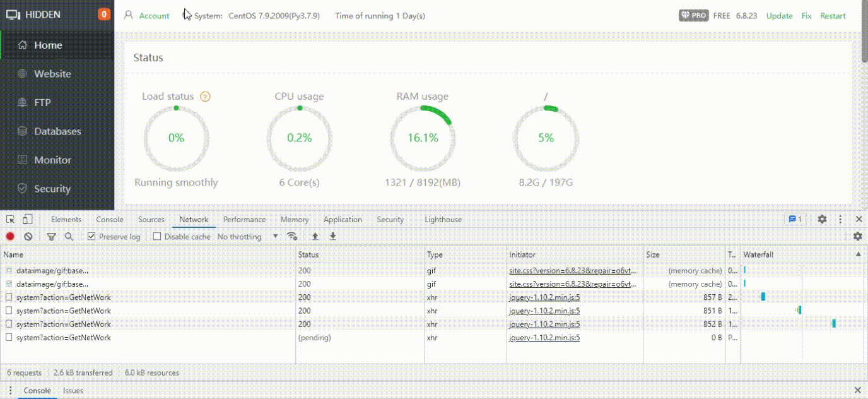Click the RAM usage circular gauge
The image size is (868, 399).
(x=423, y=138)
